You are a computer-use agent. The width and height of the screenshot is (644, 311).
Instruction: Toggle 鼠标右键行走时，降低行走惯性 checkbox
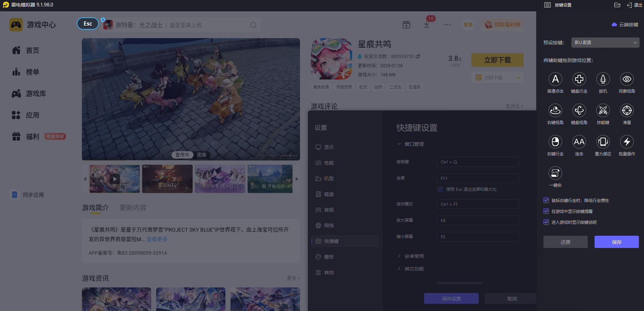[x=546, y=200]
